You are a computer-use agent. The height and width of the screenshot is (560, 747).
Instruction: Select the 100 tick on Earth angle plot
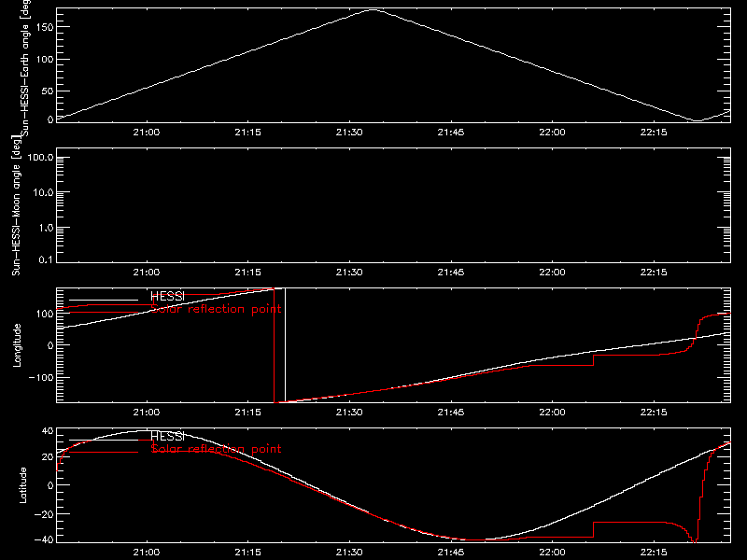pos(45,60)
